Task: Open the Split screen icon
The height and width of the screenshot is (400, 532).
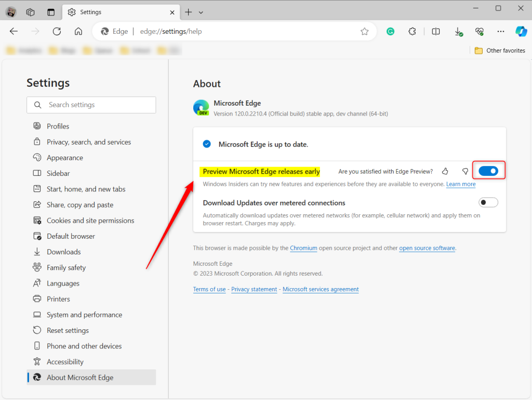Action: (x=436, y=32)
